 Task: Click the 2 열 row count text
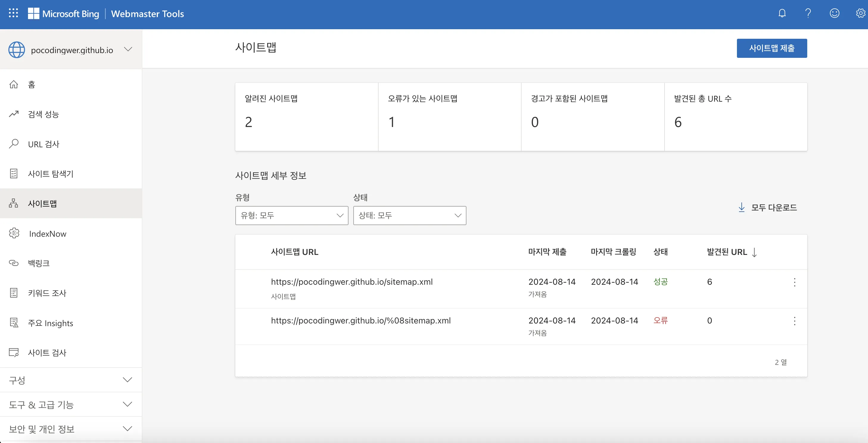pos(781,362)
